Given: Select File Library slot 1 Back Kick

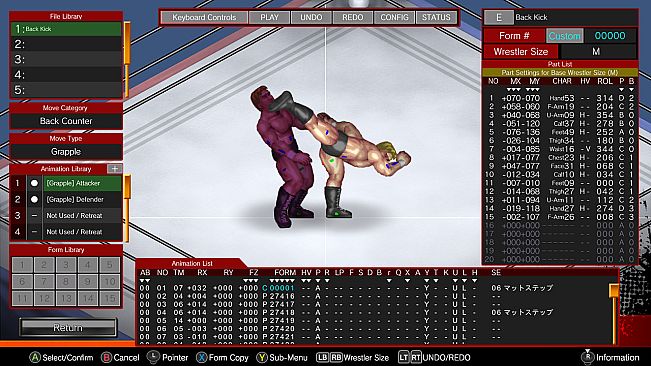Looking at the screenshot, I should (66, 29).
